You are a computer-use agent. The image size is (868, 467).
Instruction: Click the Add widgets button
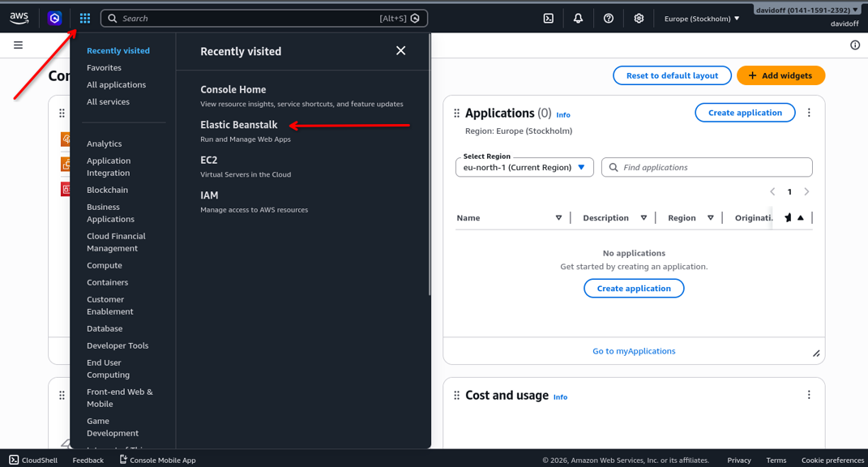tap(780, 75)
